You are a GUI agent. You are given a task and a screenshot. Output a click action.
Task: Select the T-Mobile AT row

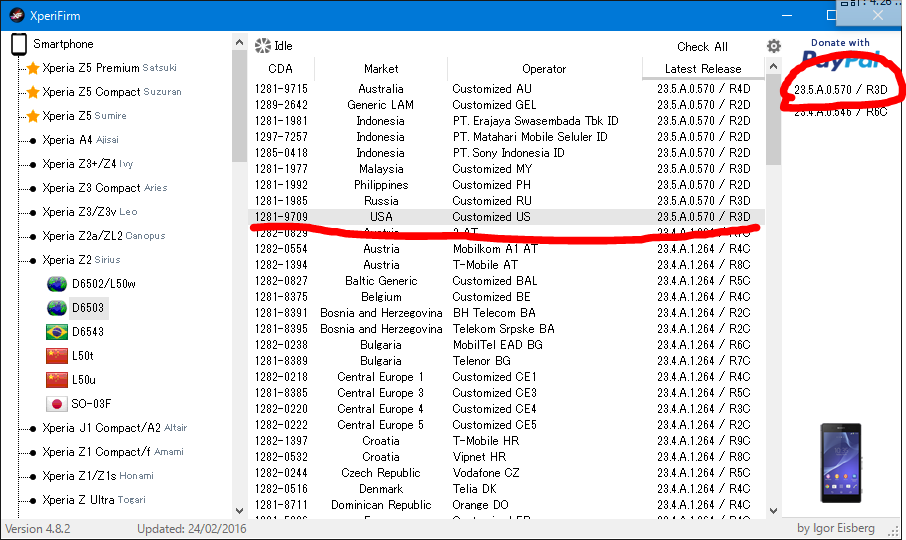pyautogui.click(x=507, y=265)
